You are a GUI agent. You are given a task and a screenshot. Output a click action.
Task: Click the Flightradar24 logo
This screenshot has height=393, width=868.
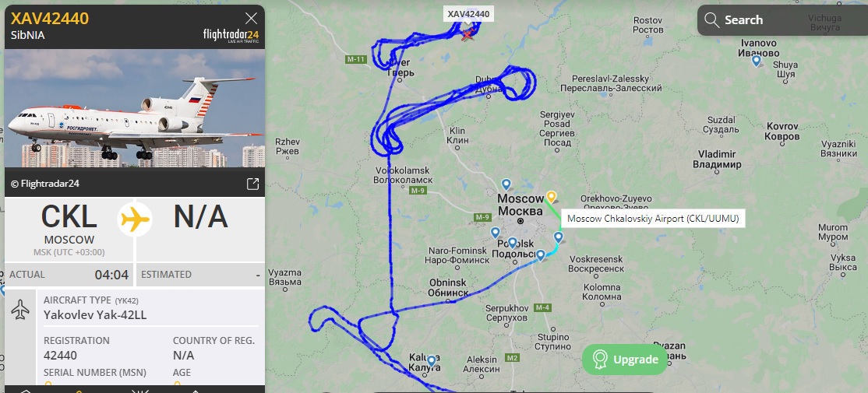[x=231, y=36]
